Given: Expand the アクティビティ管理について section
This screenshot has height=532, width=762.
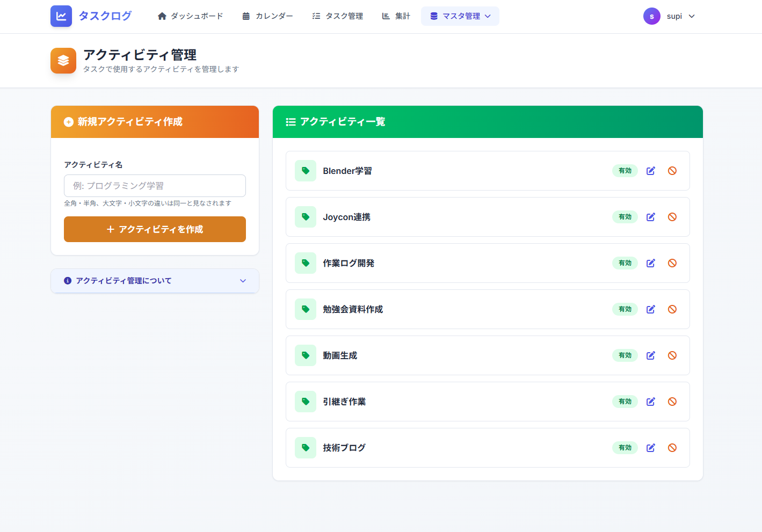Looking at the screenshot, I should 155,281.
